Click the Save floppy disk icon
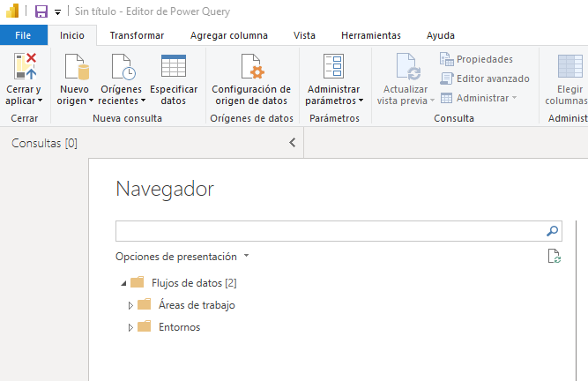The image size is (588, 381). tap(41, 11)
